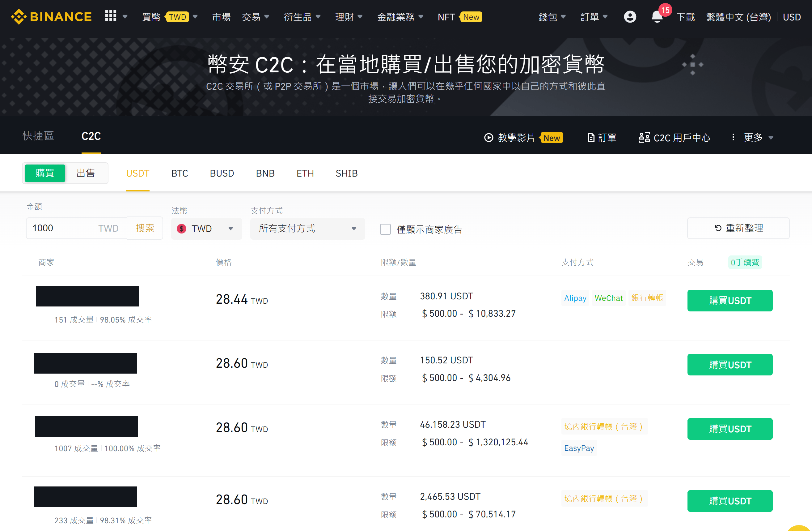Click the refresh arrow icon in 重新整理
The image size is (812, 531).
(x=718, y=228)
